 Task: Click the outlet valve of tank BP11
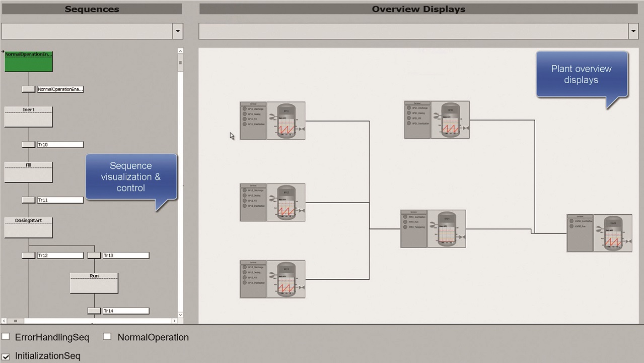(302, 129)
